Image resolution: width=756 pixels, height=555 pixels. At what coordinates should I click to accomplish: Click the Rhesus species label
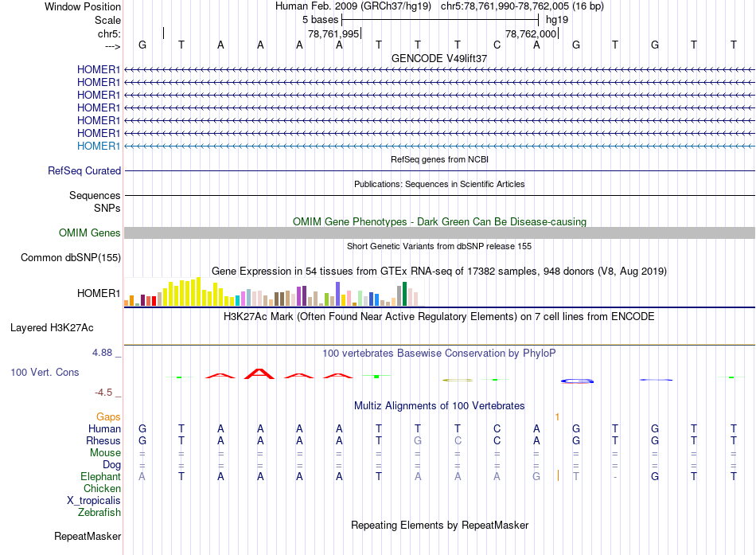[103, 440]
